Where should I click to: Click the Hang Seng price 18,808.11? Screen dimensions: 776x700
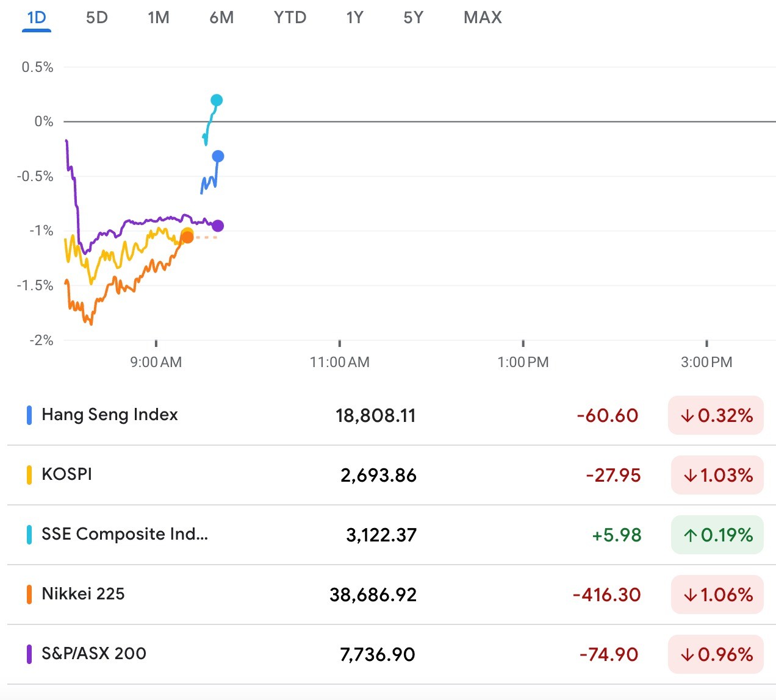pos(375,416)
